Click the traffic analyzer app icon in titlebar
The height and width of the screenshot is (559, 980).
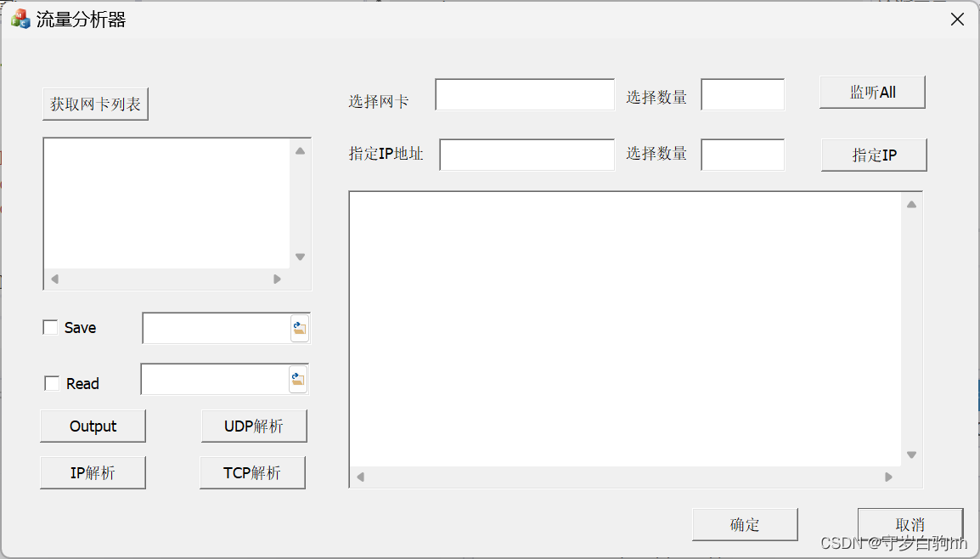(20, 18)
